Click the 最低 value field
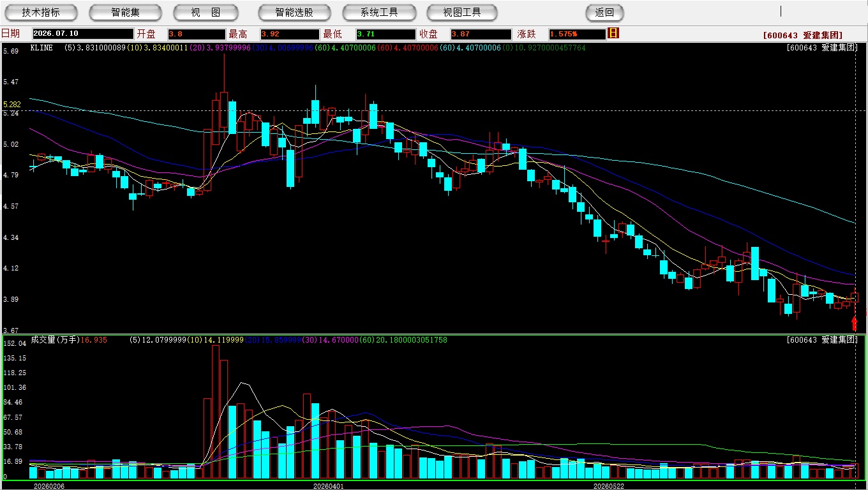Screen dimensions: 868x490 [x=385, y=34]
